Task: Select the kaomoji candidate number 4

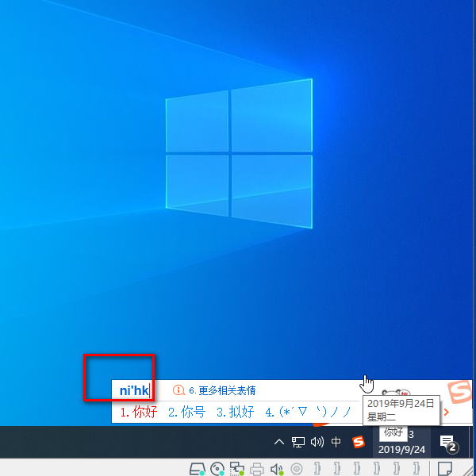Action: (308, 412)
